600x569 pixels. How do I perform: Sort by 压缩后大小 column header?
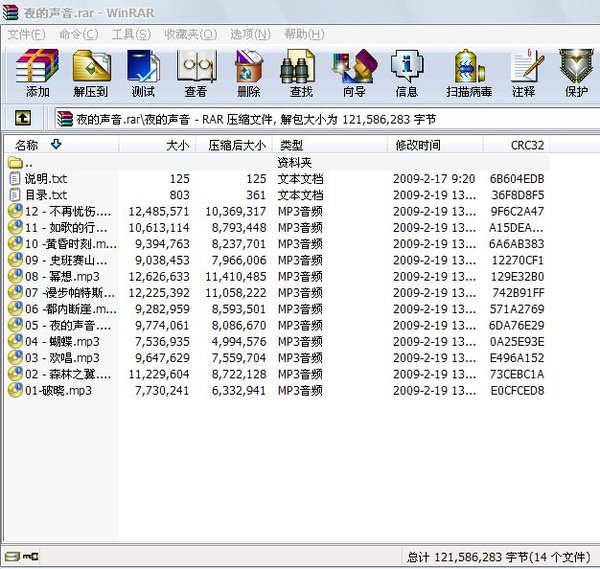coord(234,145)
